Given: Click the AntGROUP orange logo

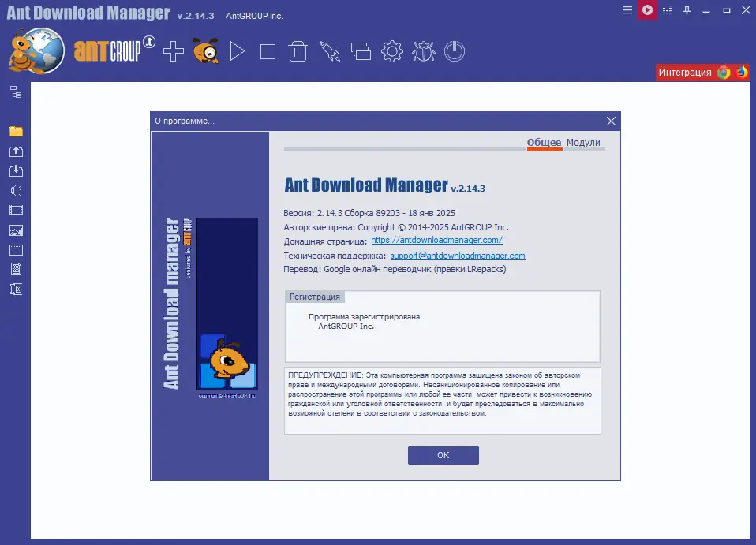Looking at the screenshot, I should (114, 49).
